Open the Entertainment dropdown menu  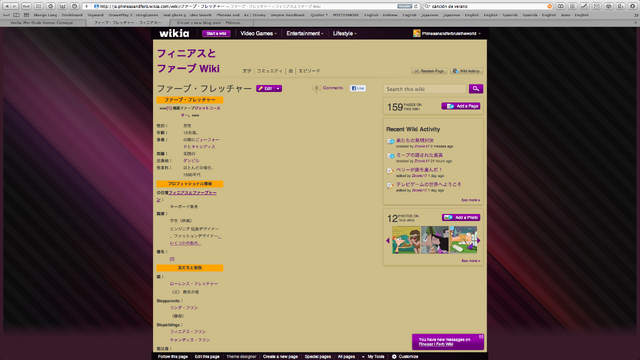pos(305,33)
